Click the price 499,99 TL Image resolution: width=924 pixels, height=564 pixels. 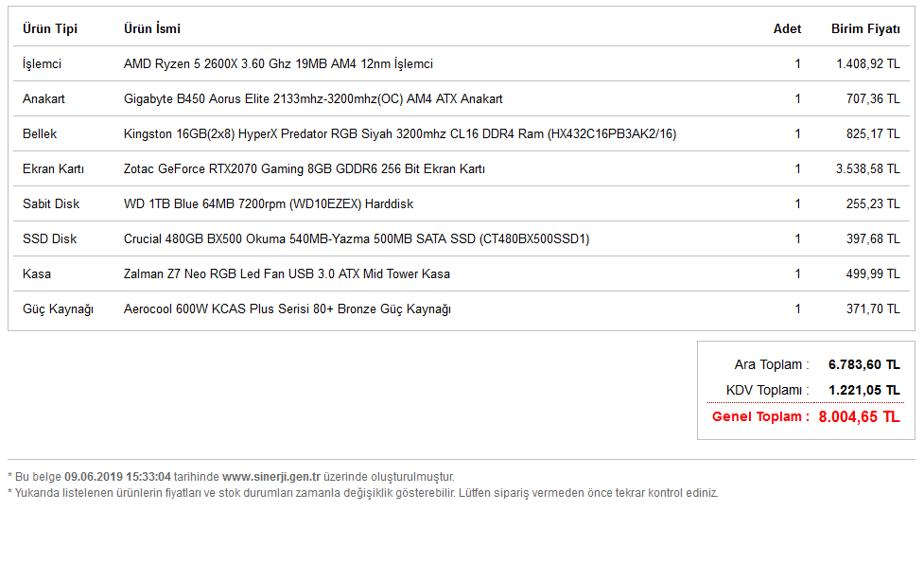(873, 274)
